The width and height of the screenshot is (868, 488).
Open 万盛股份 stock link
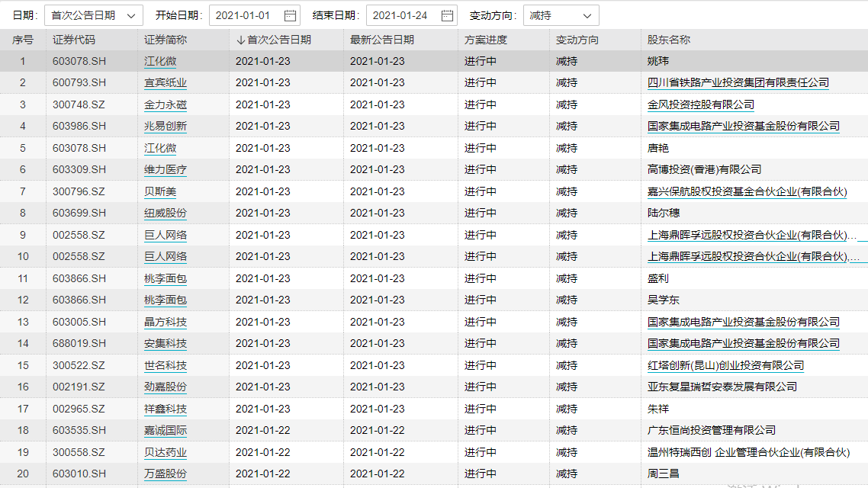tap(166, 474)
